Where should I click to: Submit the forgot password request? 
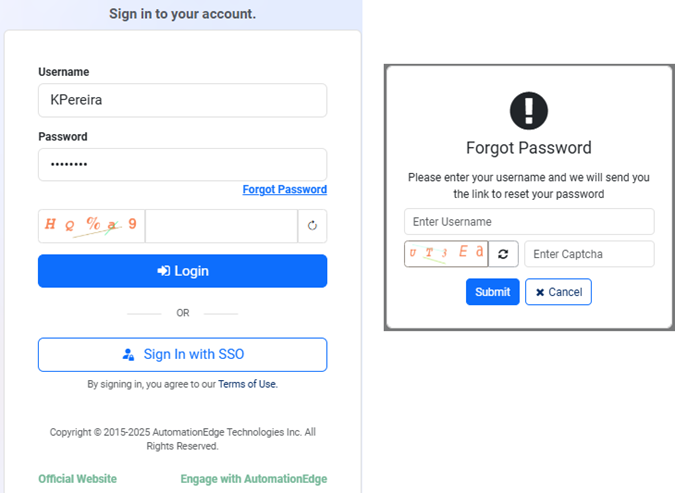pos(492,292)
